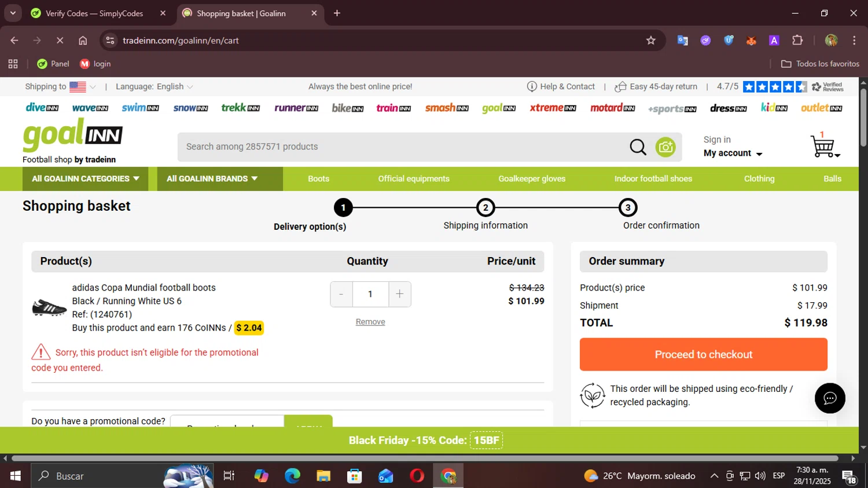Screen dimensions: 868x488
Task: Open Chrome three-dot menu
Action: (x=854, y=41)
